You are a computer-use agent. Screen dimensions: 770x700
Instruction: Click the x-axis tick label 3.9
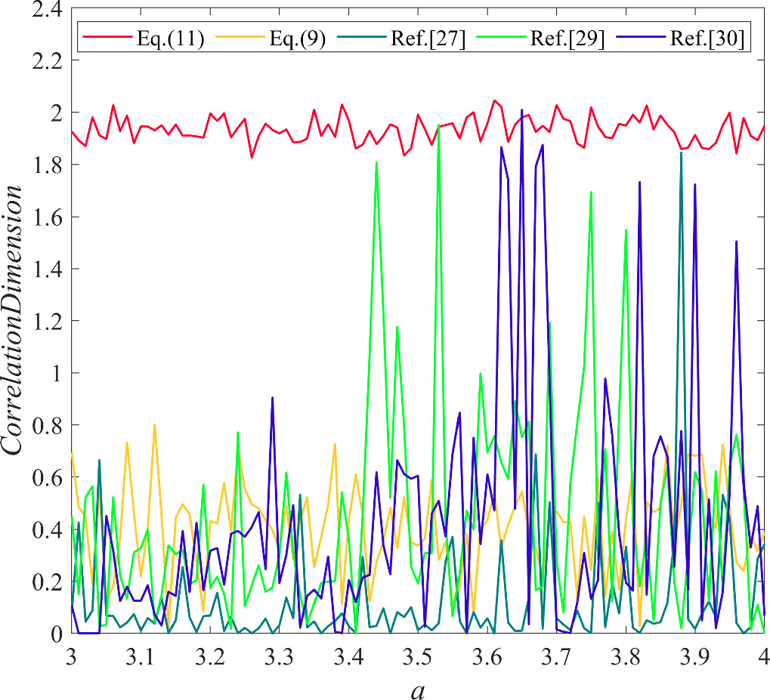(695, 657)
